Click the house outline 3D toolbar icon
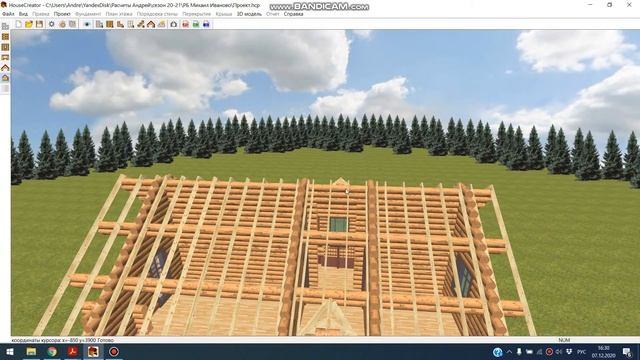 pyautogui.click(x=174, y=24)
